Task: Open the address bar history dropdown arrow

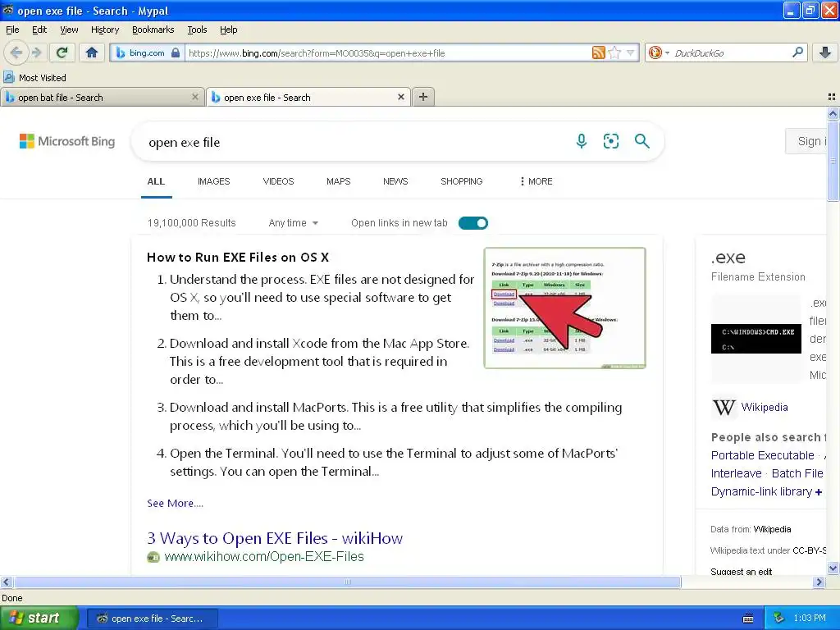Action: 631,52
